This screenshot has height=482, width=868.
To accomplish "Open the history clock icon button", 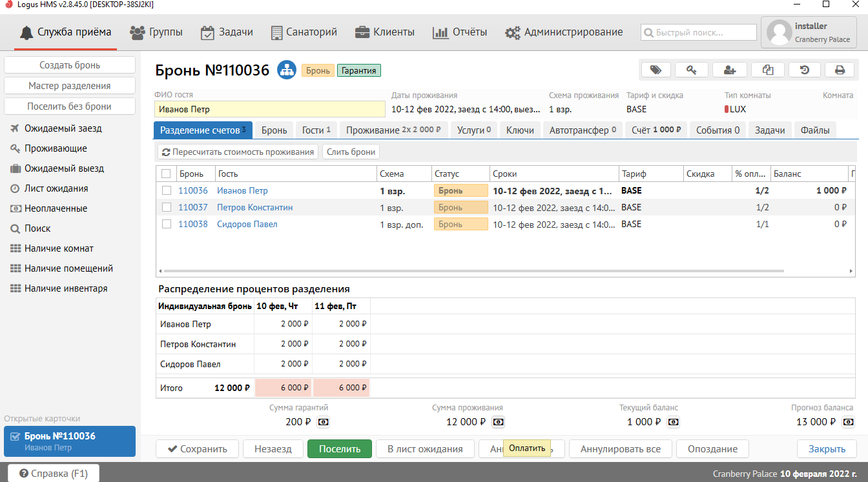I will (805, 70).
